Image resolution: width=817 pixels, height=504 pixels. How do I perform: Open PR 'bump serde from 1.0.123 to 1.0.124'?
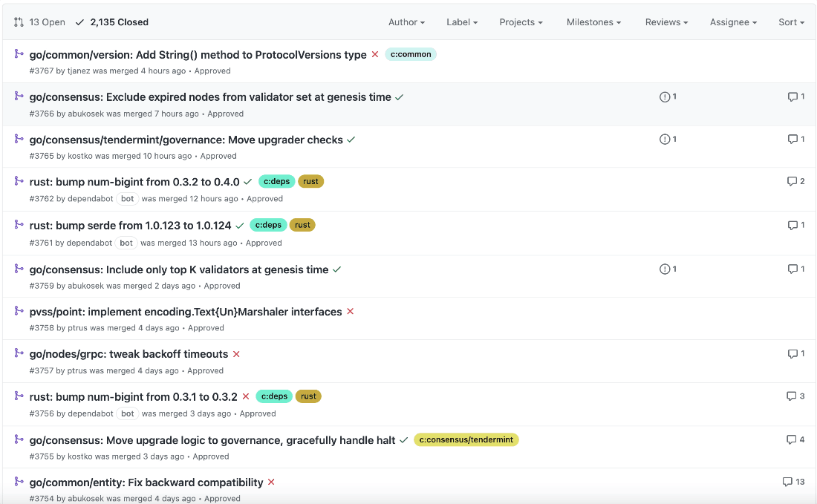point(130,226)
